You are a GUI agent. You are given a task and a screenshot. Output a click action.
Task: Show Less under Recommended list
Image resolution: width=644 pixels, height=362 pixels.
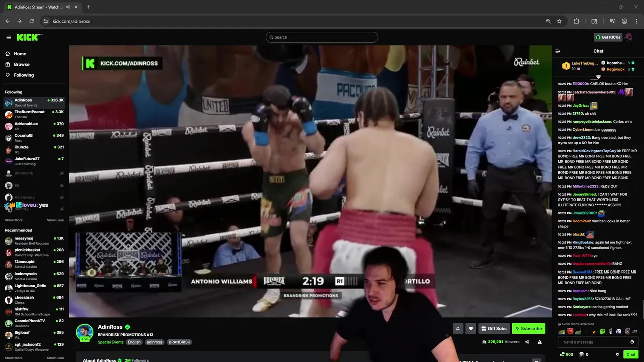coord(55,358)
